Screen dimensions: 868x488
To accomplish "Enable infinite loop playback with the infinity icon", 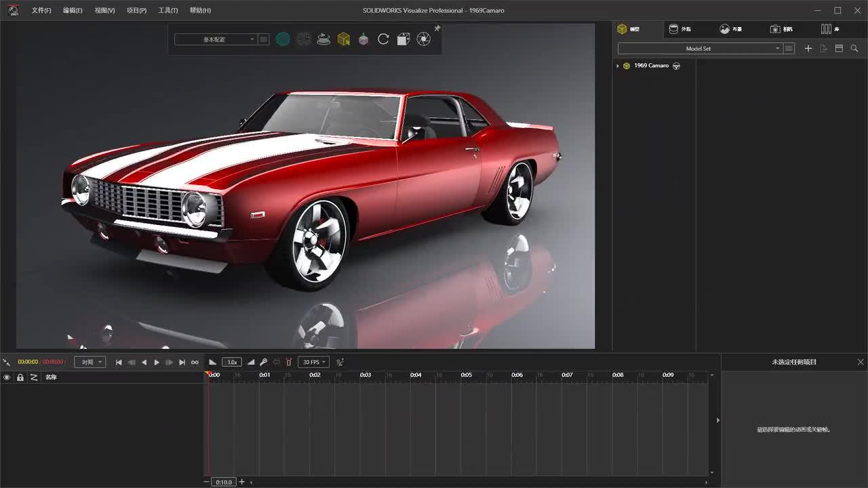I will (x=195, y=361).
